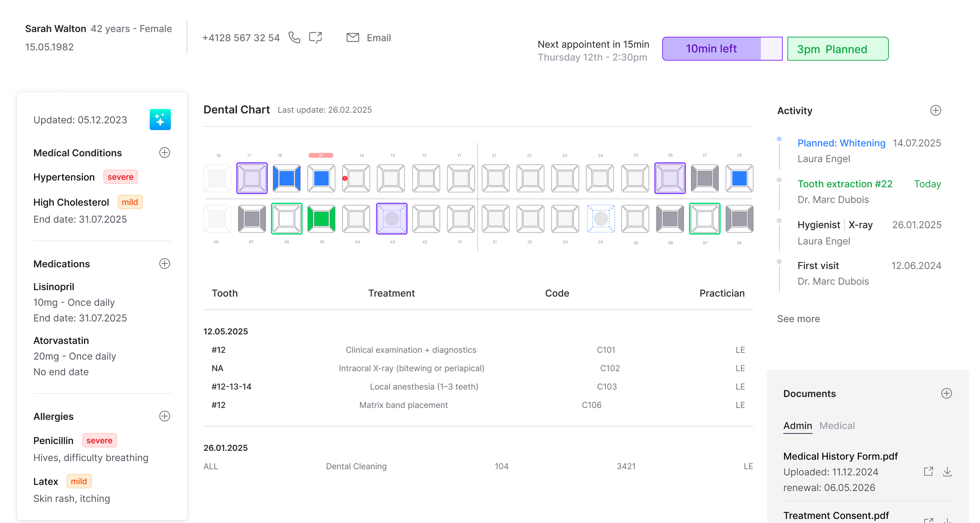Select purple highlighted tooth 26
Screen dimensions: 980x523
(x=670, y=178)
